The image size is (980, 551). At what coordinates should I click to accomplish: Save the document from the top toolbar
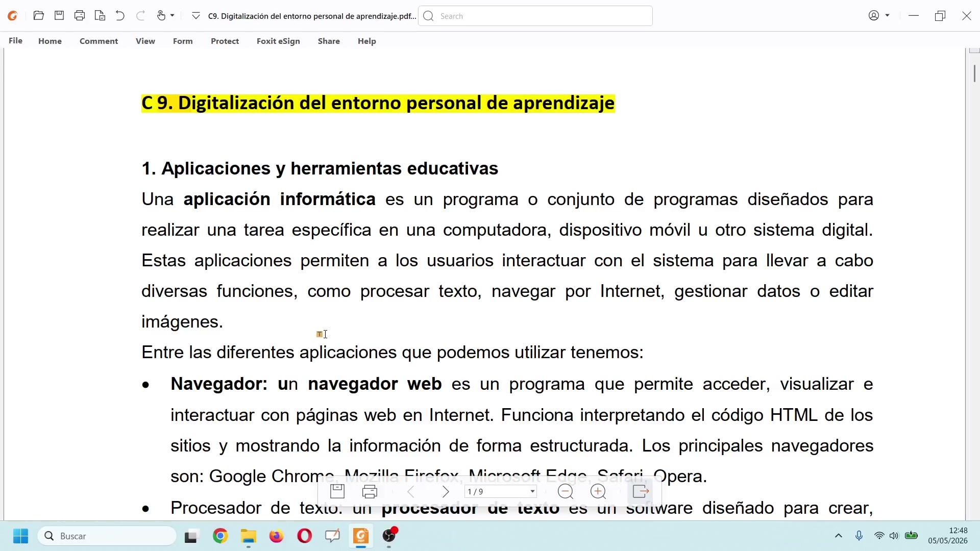pos(59,16)
